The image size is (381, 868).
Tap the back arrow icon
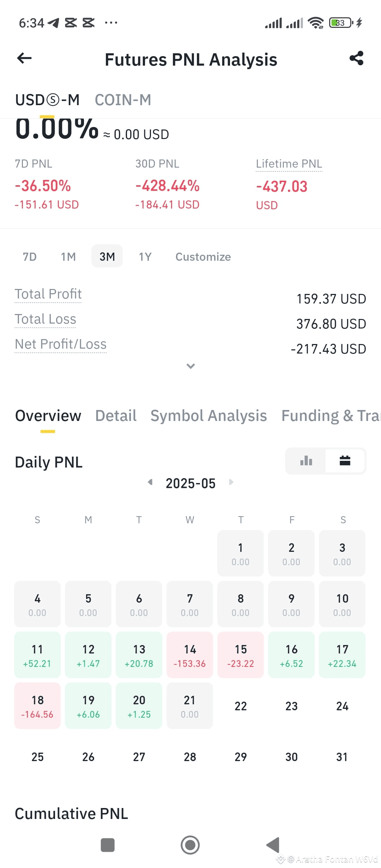tap(24, 58)
